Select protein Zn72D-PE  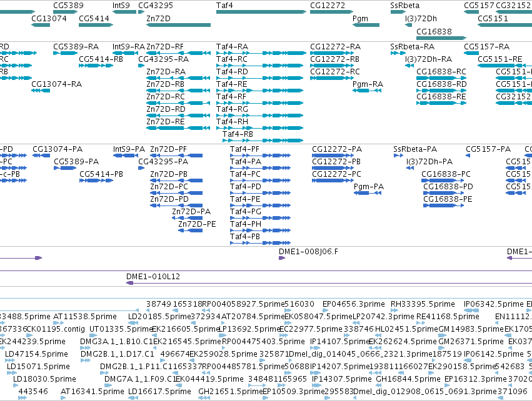coord(191,230)
